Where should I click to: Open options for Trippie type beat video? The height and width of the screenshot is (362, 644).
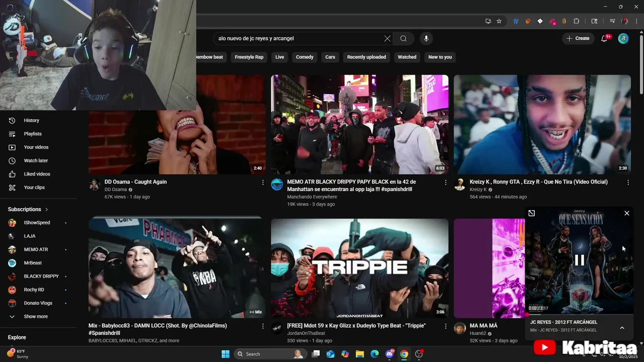445,326
